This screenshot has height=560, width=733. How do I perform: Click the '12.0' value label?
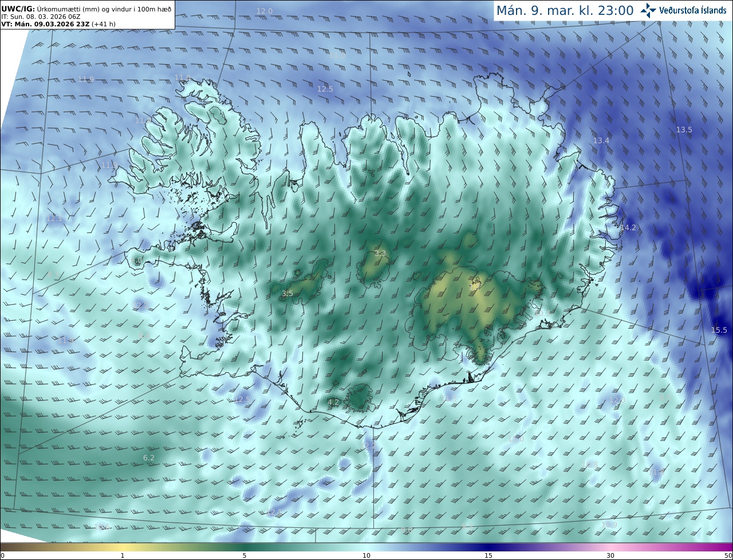pos(265,11)
